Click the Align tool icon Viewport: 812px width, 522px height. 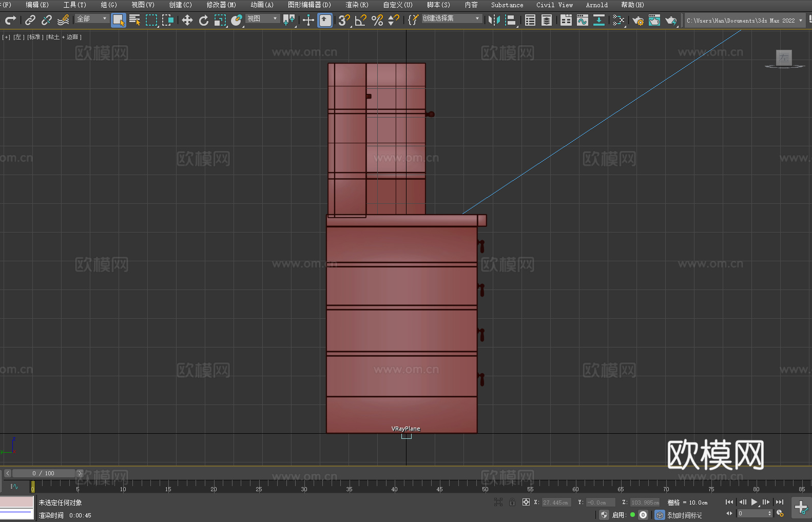[x=511, y=20]
